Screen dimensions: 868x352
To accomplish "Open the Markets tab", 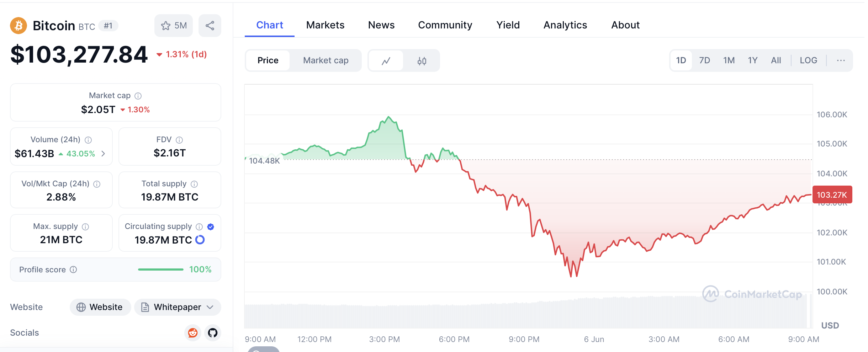I will (325, 25).
